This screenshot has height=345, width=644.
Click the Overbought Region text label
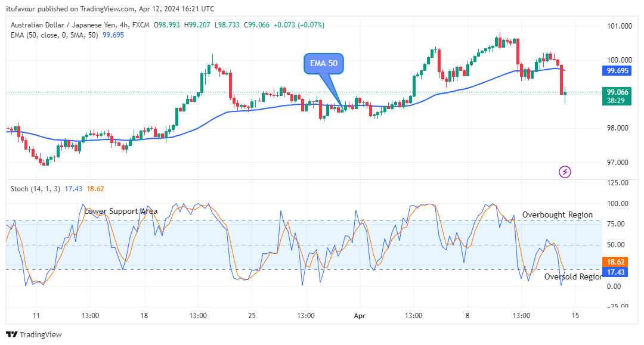click(x=558, y=215)
